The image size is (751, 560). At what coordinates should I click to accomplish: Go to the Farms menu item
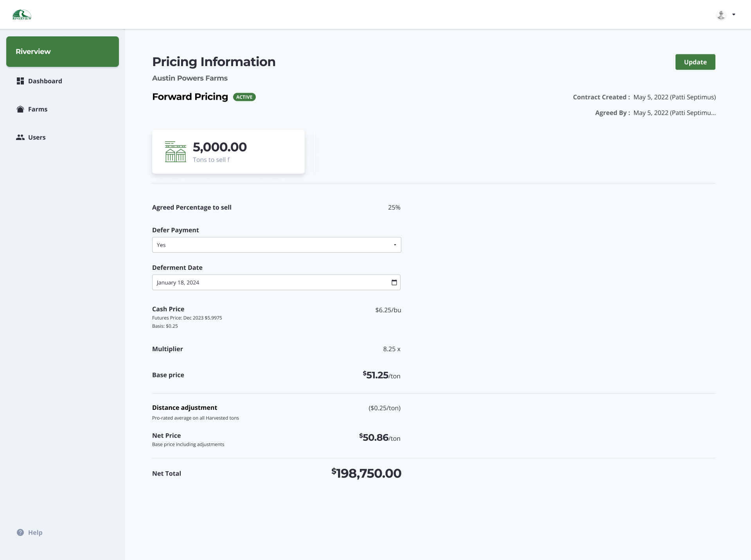point(38,109)
